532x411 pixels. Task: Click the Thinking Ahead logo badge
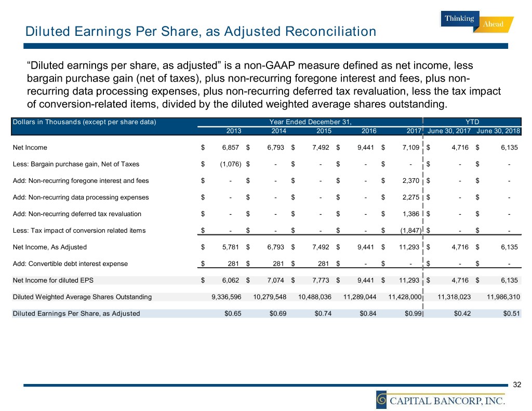coord(477,22)
